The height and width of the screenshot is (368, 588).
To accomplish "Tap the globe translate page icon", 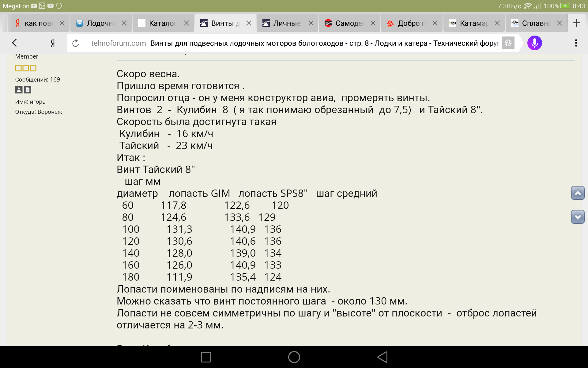I will (x=508, y=43).
